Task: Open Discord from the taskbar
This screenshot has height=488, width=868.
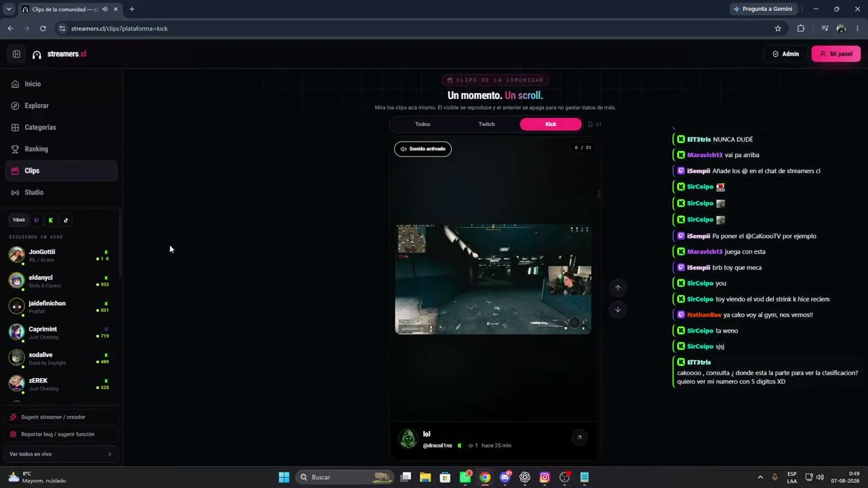Action: click(505, 477)
